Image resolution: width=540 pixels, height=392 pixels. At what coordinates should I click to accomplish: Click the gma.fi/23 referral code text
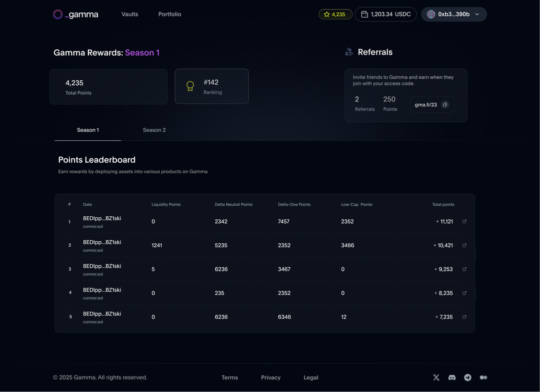(x=425, y=105)
